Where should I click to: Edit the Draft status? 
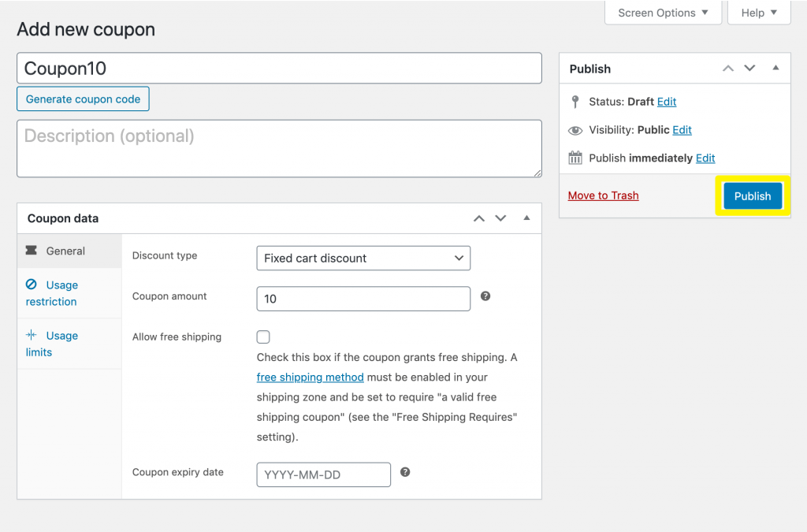[x=667, y=102]
